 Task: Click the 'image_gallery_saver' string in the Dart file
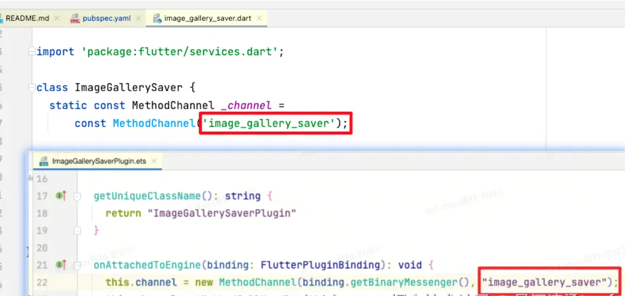point(269,124)
